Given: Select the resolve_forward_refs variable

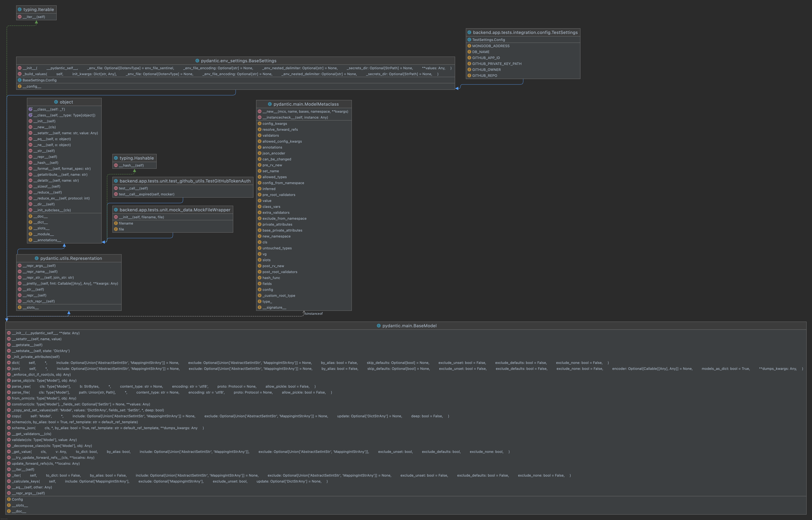Looking at the screenshot, I should (x=280, y=130).
